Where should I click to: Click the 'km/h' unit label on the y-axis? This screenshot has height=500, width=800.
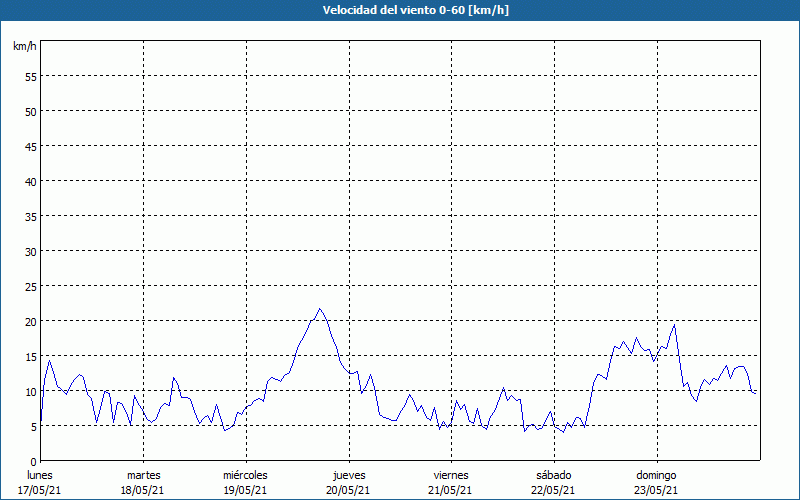24,47
